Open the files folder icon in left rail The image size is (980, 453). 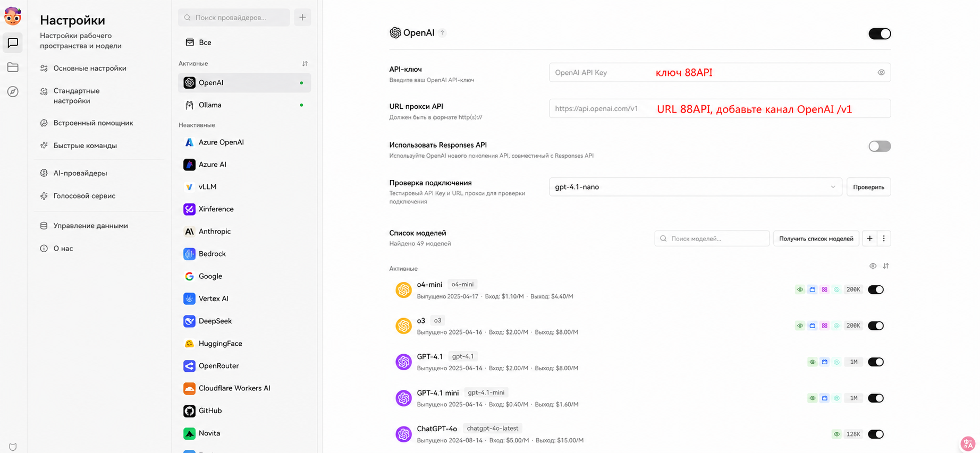pyautogui.click(x=13, y=67)
